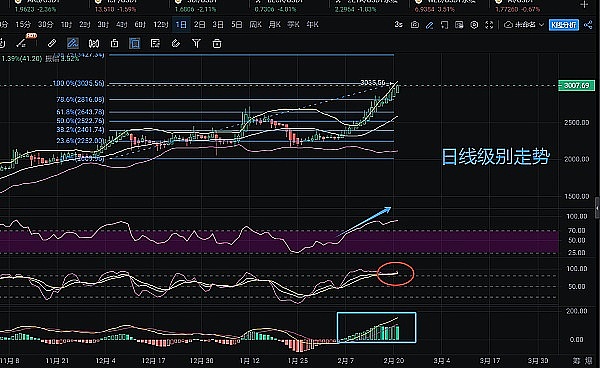The height and width of the screenshot is (368, 600).
Task: Select the 4时 interval
Action: pos(121,25)
